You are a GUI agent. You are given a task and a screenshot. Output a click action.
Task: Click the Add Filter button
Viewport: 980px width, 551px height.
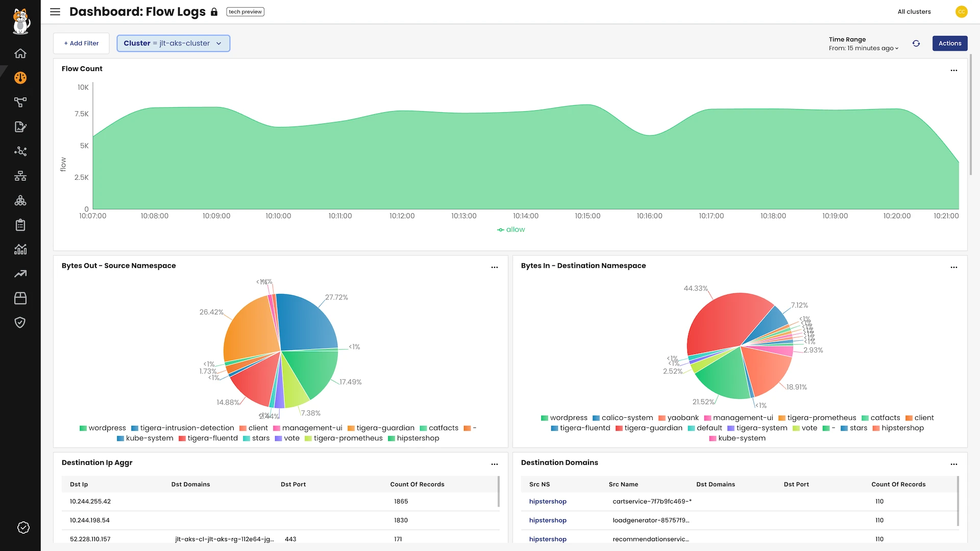click(81, 43)
